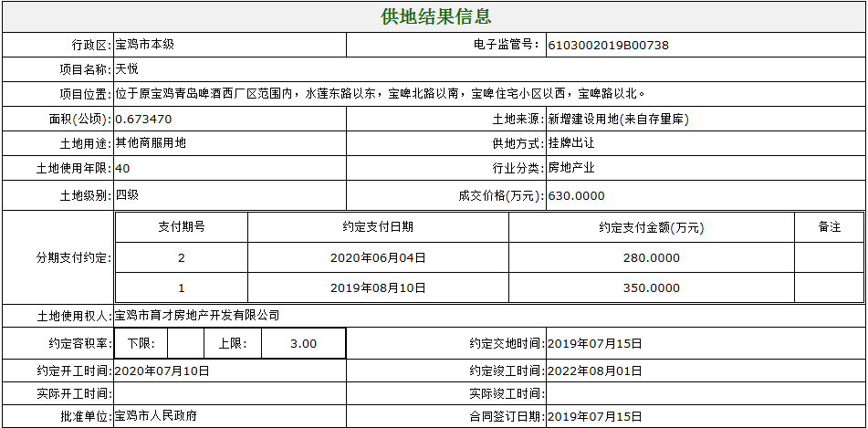Click the 约定支付金额(万元) column header

tap(651, 227)
